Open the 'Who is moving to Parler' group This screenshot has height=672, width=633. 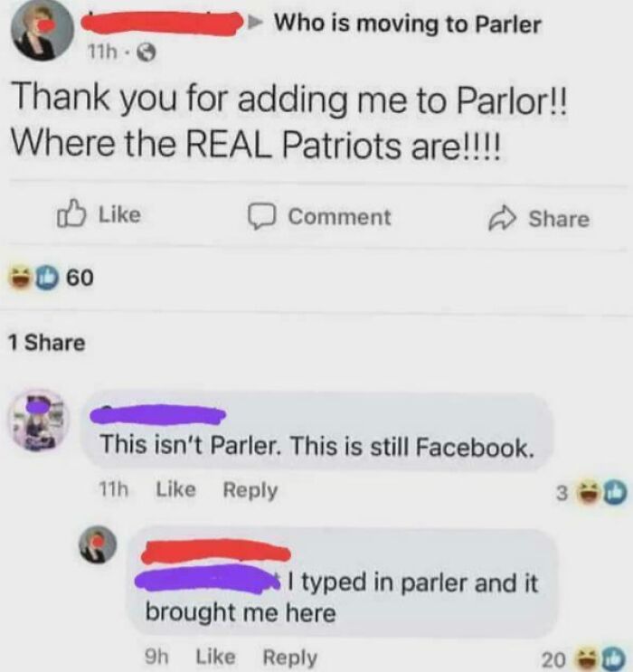point(408,24)
